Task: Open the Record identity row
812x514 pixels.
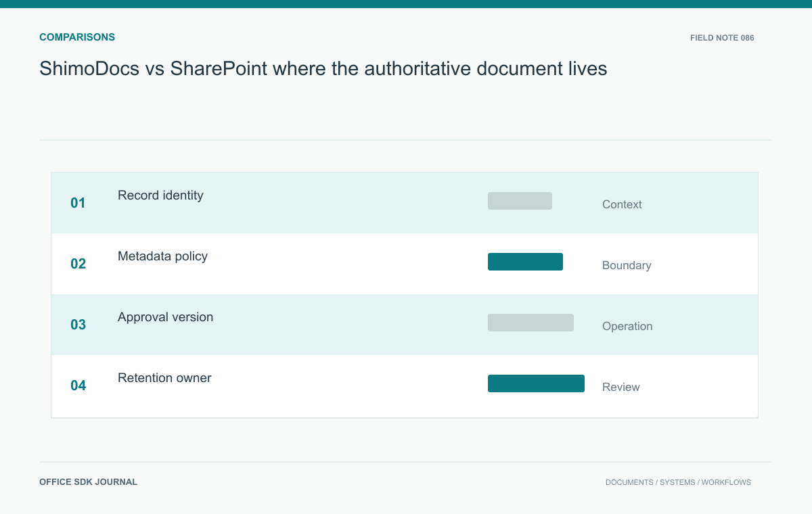Action: click(405, 203)
